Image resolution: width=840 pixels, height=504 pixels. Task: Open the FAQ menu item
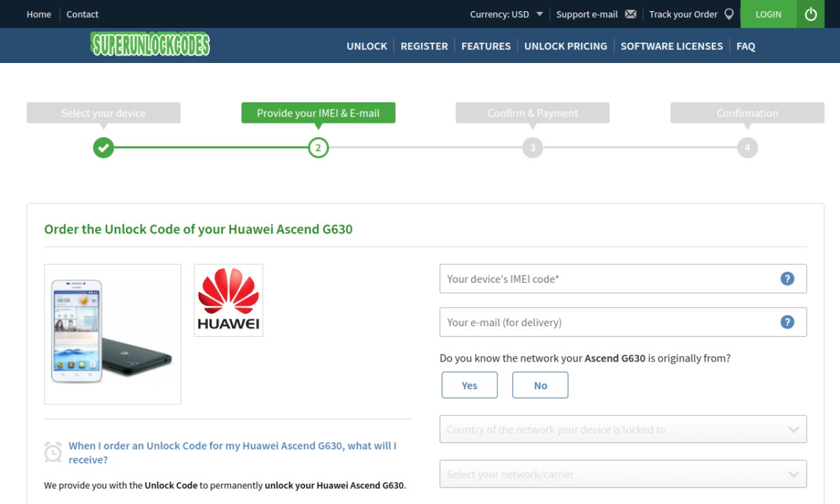[x=745, y=46]
